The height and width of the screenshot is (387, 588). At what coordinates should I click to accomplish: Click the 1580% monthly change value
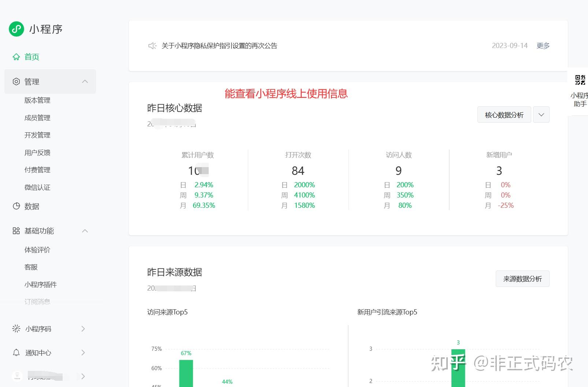(305, 205)
